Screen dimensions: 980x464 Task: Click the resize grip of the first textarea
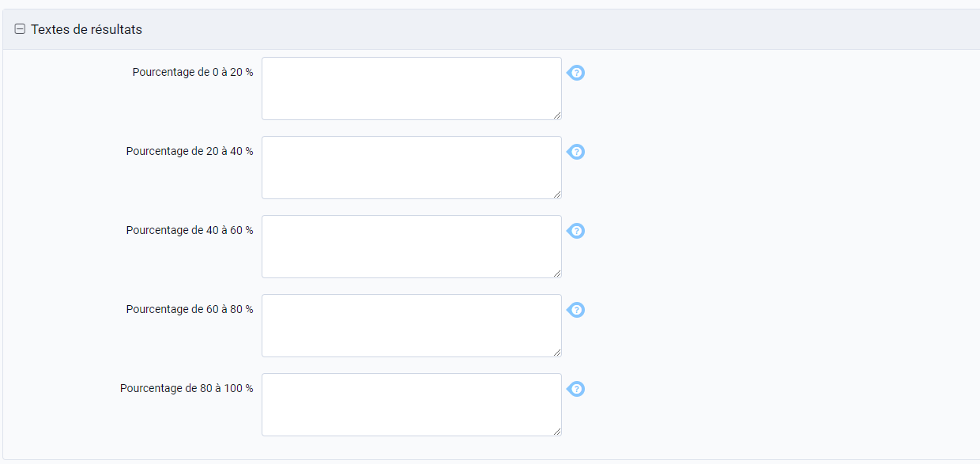click(557, 115)
